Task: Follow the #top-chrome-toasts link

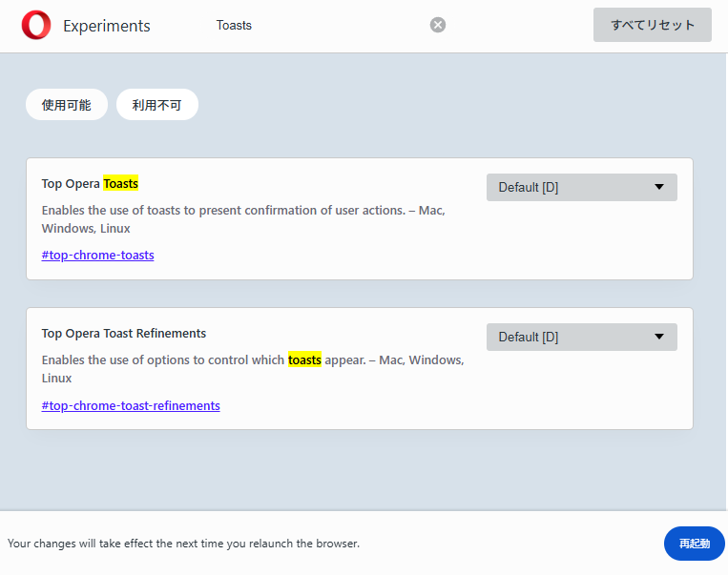Action: 97,256
